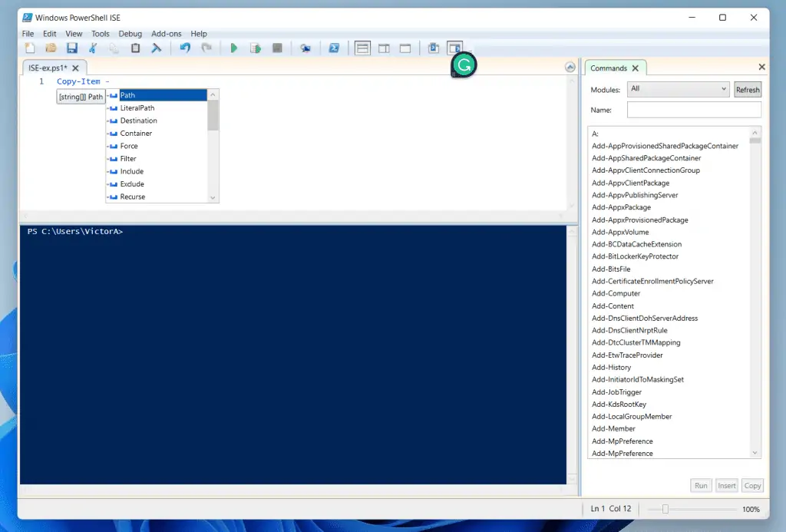This screenshot has height=532, width=786.
Task: Open the File menu
Action: point(28,34)
